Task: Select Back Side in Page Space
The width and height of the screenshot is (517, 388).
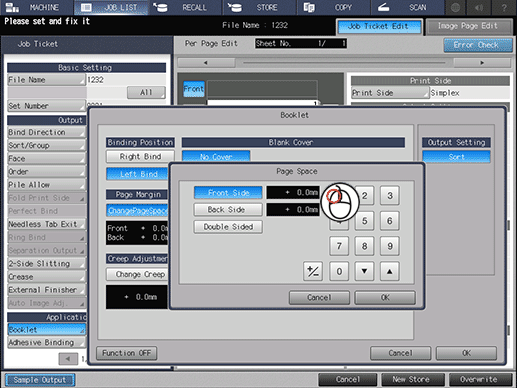Action: pyautogui.click(x=228, y=210)
